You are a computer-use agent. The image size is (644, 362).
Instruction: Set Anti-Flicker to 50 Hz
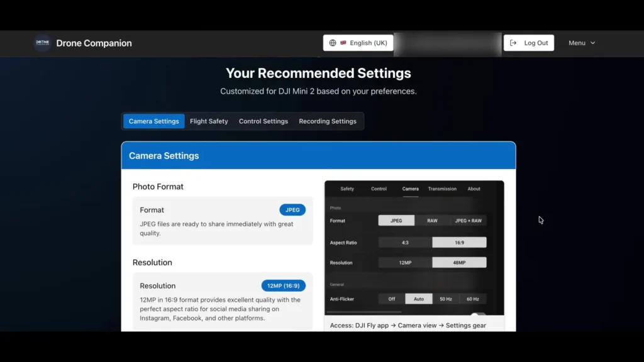pos(446,299)
